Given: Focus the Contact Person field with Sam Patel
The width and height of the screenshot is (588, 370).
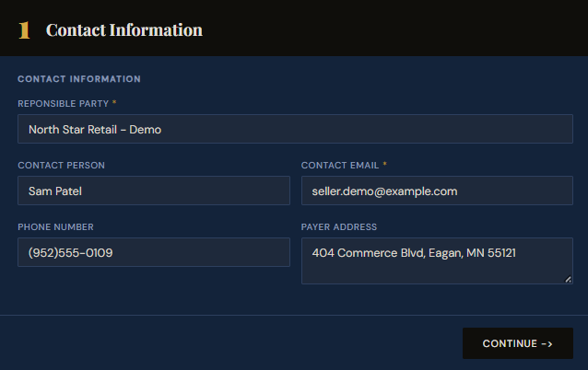Looking at the screenshot, I should click(154, 191).
